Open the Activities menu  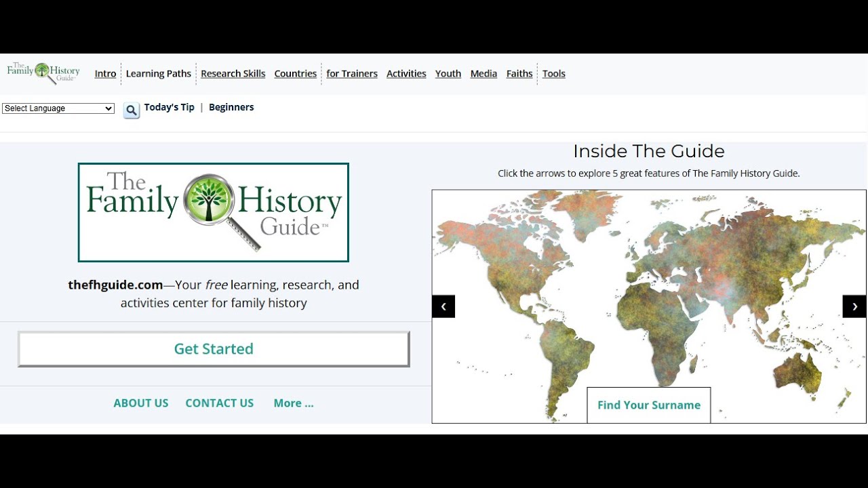pos(406,74)
